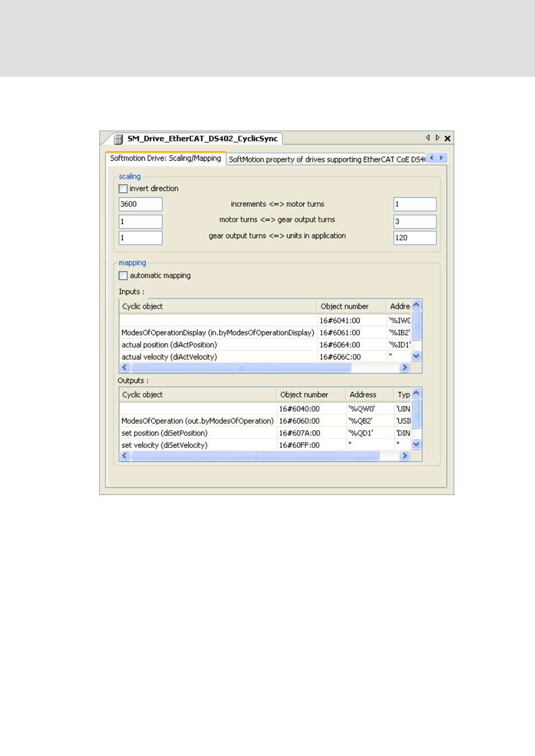Select the actual velocity (diActVelocity) row

point(266,357)
